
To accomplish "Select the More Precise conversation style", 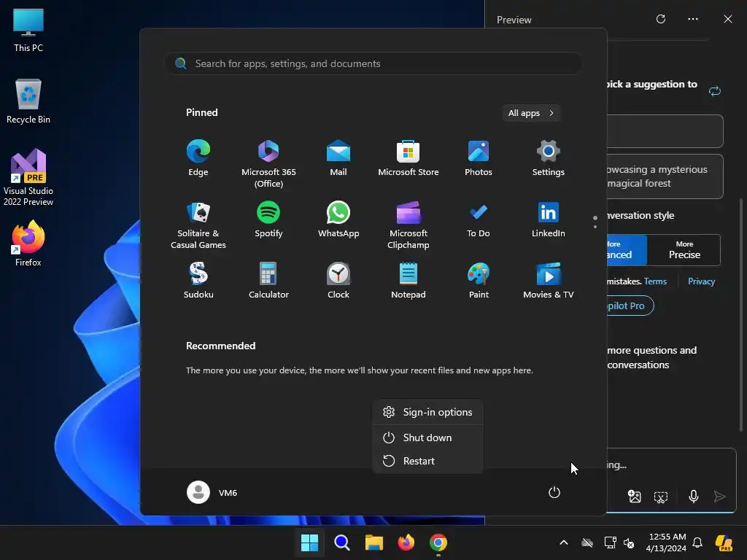I will point(684,250).
